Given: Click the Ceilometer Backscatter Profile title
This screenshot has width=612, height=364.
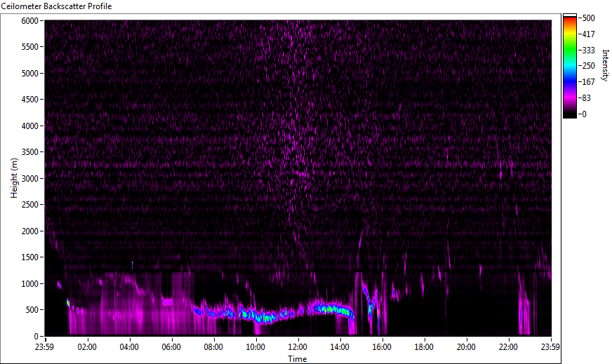Looking at the screenshot, I should coord(56,6).
